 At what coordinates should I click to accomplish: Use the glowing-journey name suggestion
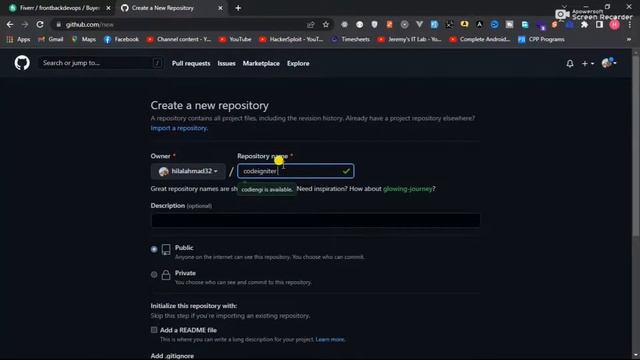click(407, 189)
